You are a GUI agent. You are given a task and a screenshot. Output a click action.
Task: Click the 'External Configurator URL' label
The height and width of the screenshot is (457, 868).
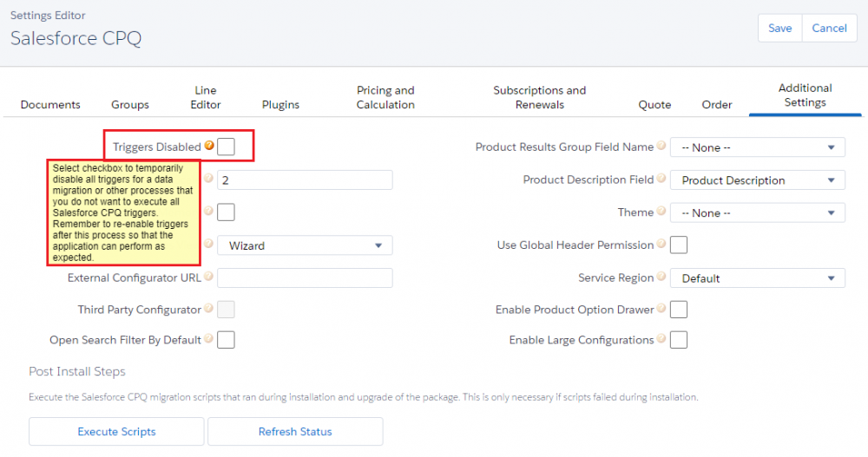[134, 277]
